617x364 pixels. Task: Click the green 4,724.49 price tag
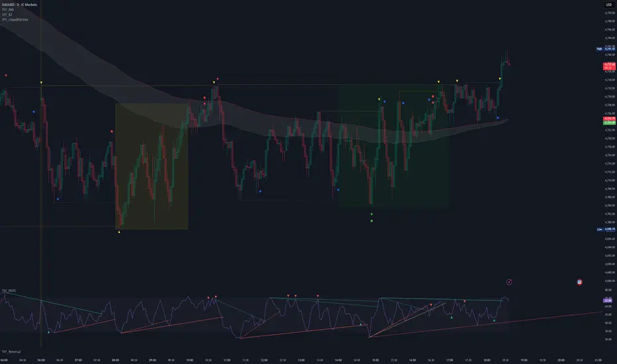click(x=610, y=123)
